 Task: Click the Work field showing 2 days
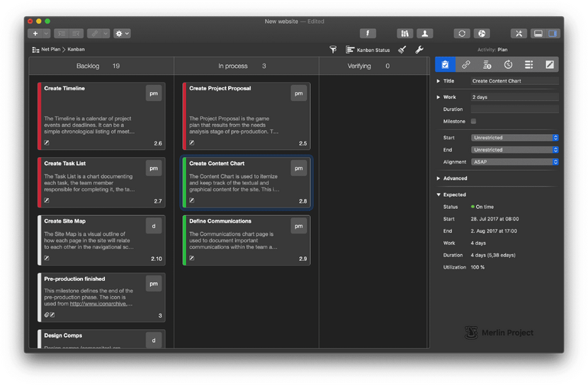pyautogui.click(x=514, y=97)
